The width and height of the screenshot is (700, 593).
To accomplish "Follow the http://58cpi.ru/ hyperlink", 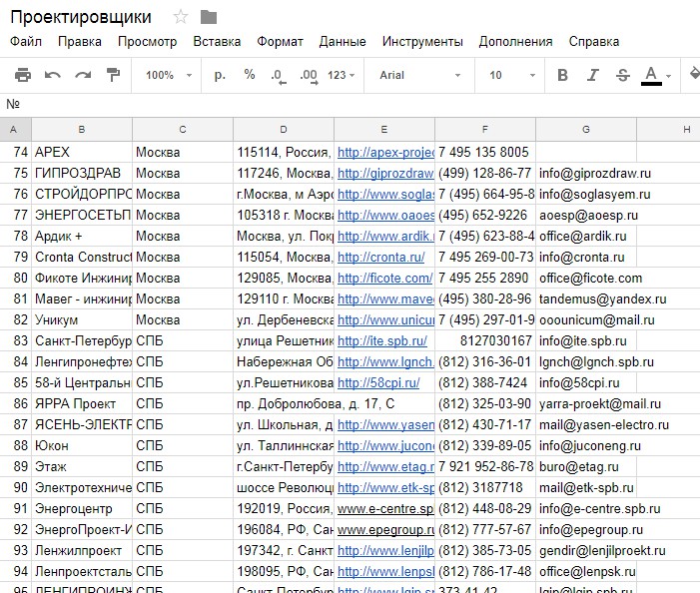I will click(x=378, y=382).
